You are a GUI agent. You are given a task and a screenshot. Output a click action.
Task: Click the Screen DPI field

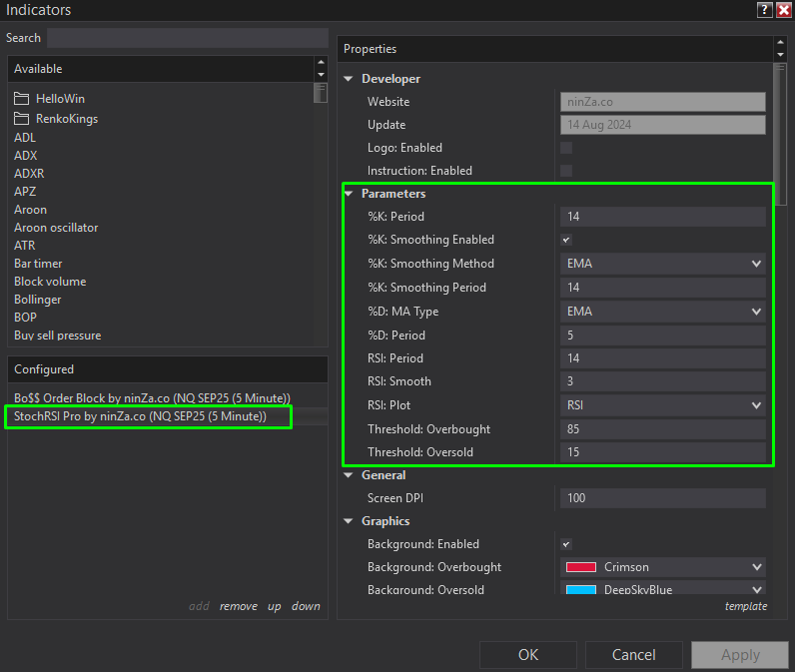pyautogui.click(x=663, y=498)
